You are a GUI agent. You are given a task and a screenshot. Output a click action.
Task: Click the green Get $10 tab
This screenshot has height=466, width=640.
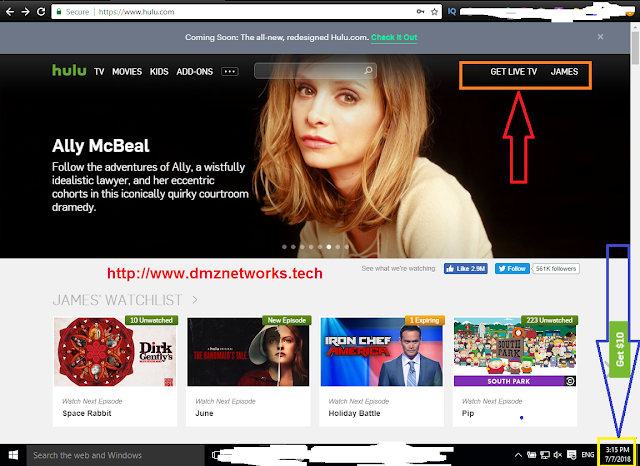[x=620, y=349]
